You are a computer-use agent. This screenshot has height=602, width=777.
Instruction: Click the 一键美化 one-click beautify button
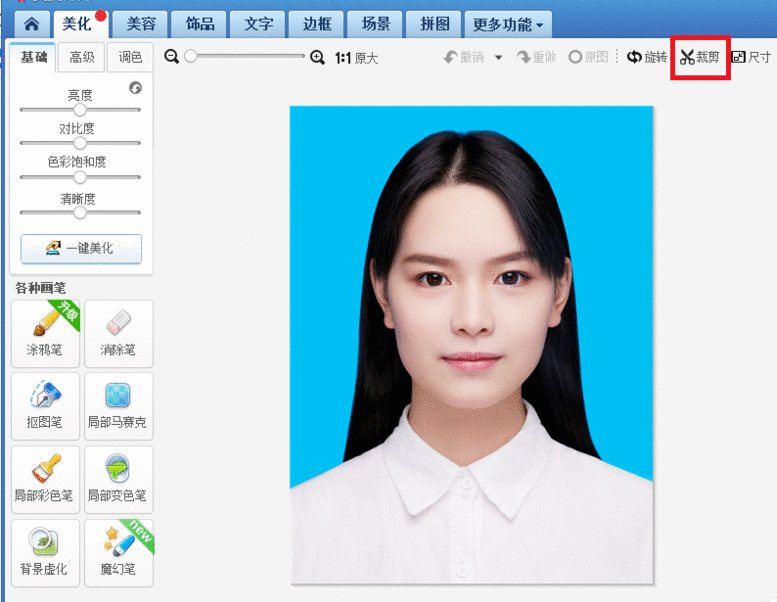[x=81, y=248]
